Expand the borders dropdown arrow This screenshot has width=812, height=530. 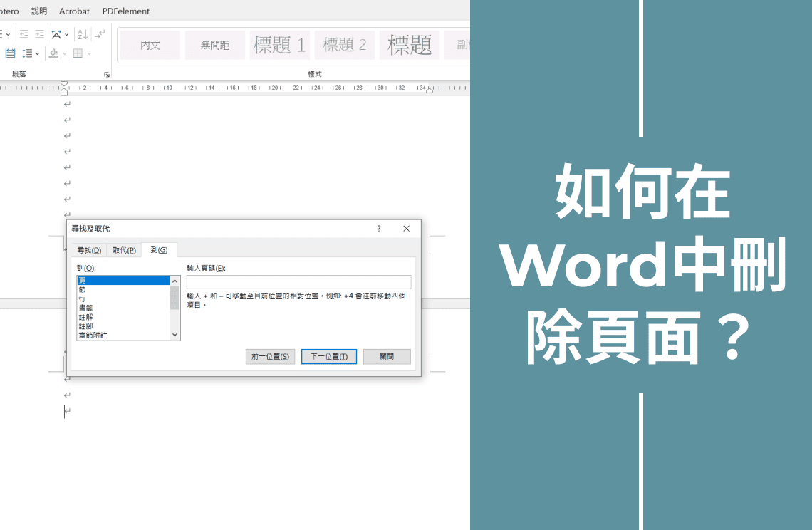tap(89, 54)
